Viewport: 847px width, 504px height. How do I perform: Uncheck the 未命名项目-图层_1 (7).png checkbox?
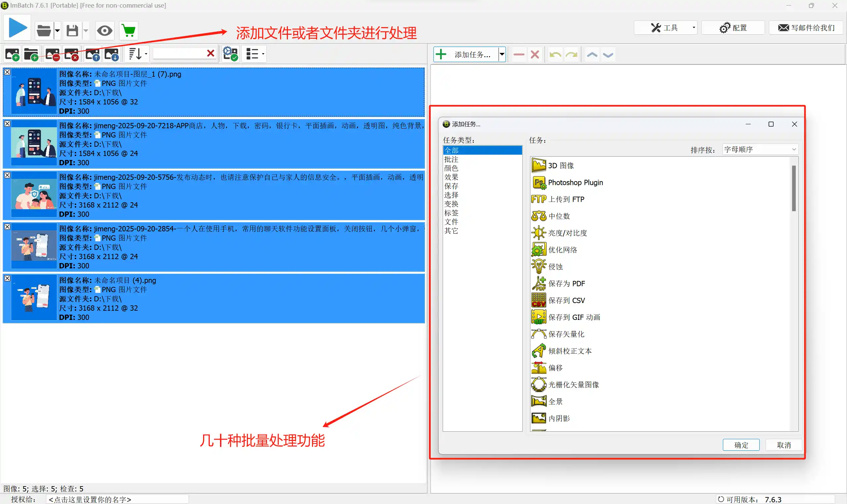pos(7,72)
